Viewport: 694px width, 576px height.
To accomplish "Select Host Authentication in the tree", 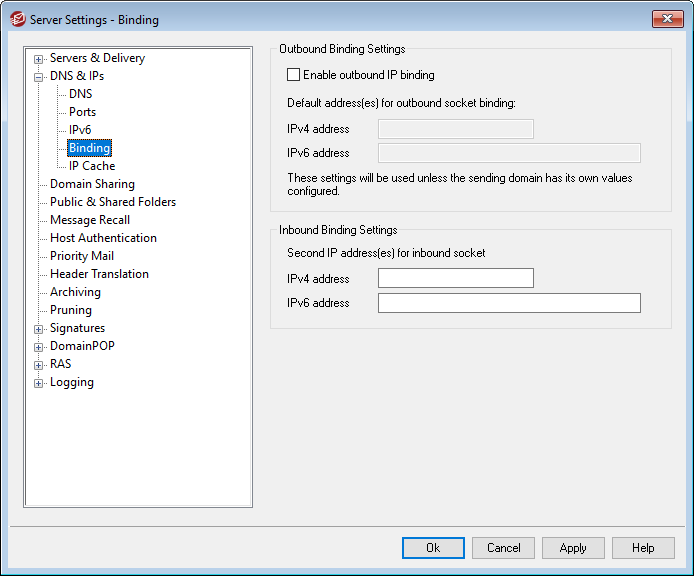I will (103, 238).
